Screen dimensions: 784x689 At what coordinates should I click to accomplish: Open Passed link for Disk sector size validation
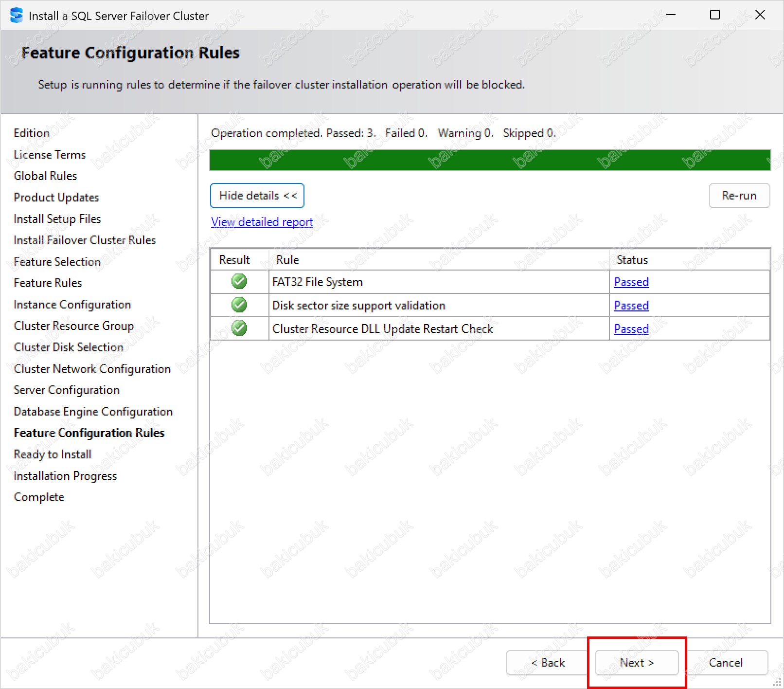(631, 306)
